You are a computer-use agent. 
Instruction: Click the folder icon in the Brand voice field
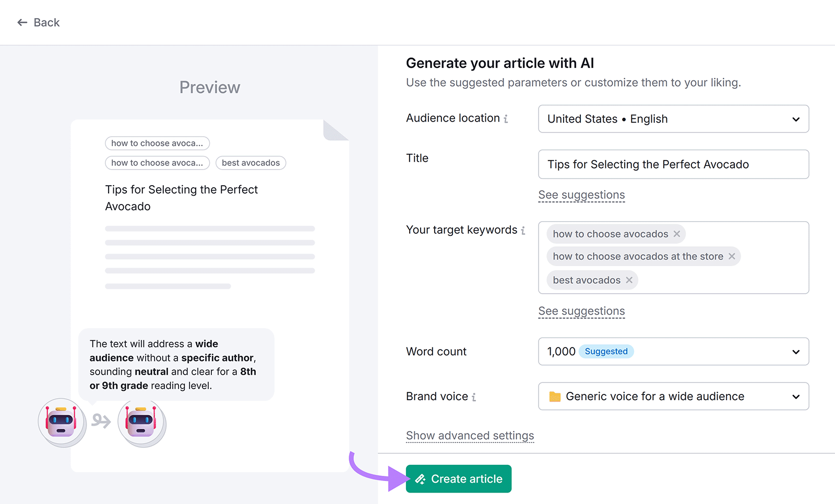coord(555,397)
